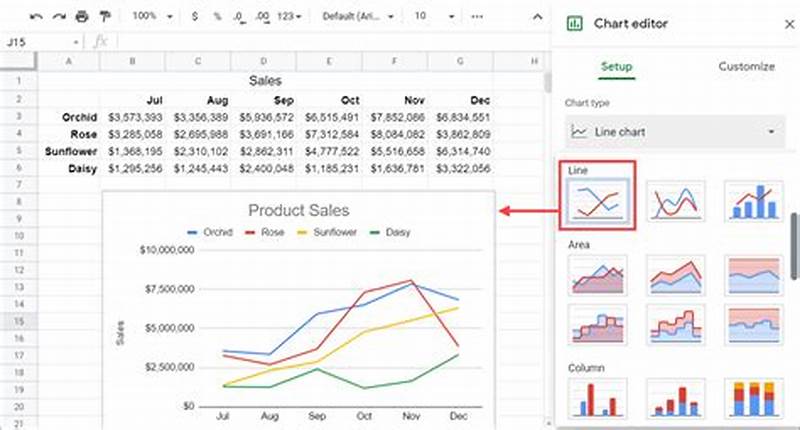Close the Chart editor panel
This screenshot has height=430, width=800.
pyautogui.click(x=789, y=23)
